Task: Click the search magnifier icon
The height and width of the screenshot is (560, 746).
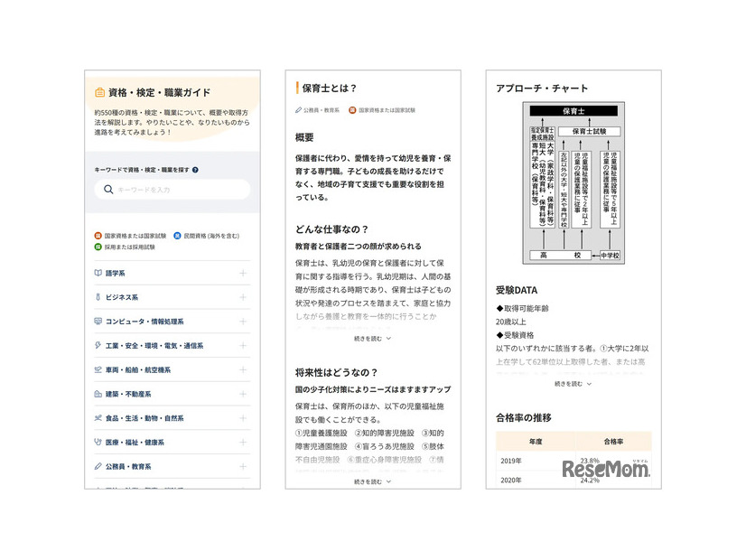Action: (x=108, y=190)
